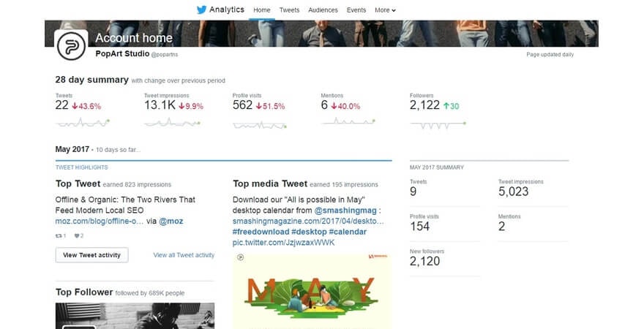Click the Smashing Magazine logo on the calendar image

pos(378,256)
